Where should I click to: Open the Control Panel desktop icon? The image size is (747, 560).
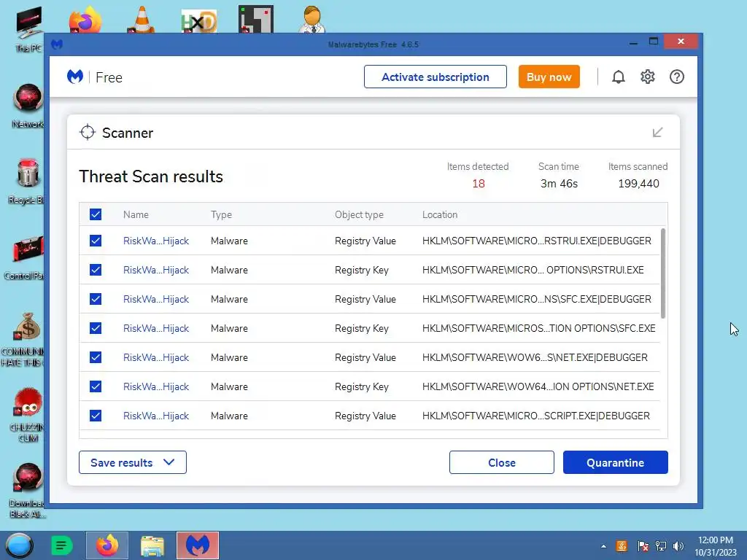(25, 257)
